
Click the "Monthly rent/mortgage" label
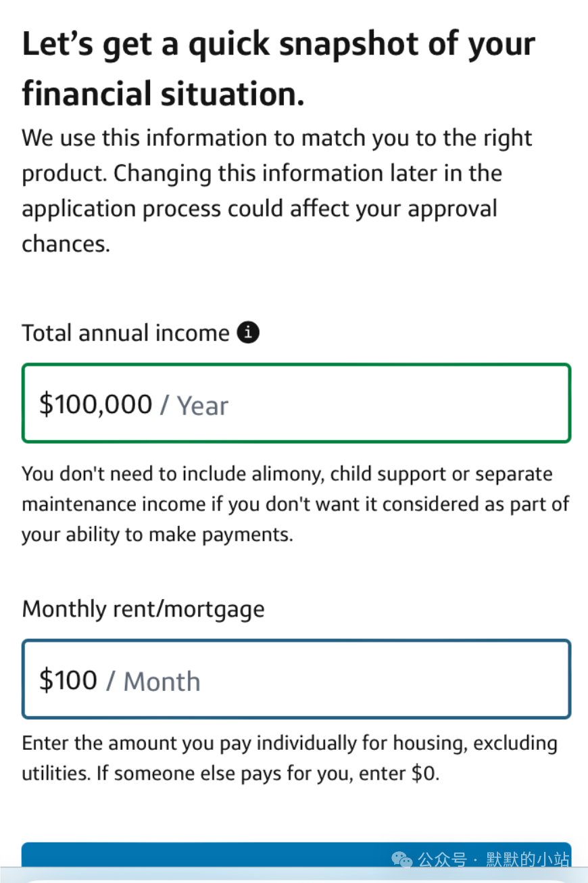(x=143, y=610)
